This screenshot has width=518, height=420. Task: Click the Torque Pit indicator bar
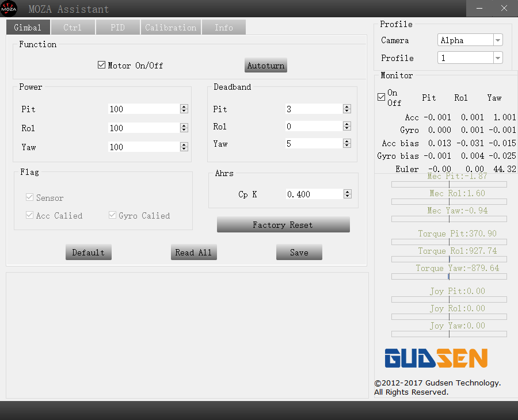click(x=449, y=242)
